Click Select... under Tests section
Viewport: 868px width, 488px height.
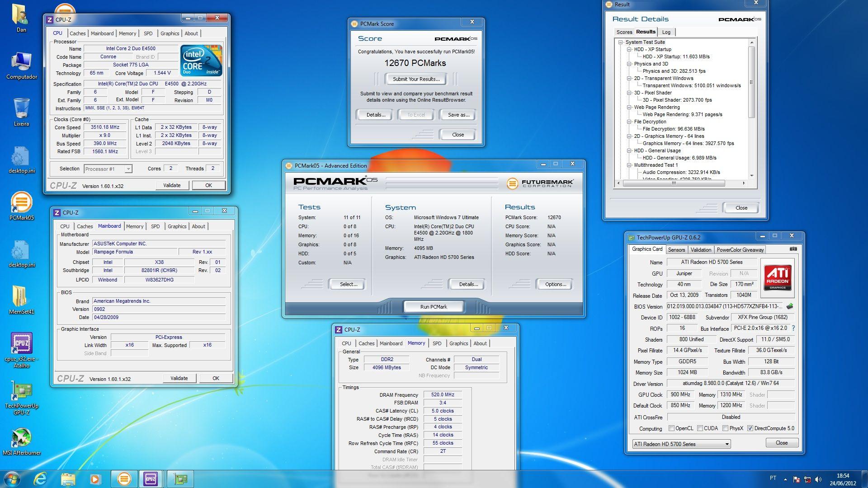pyautogui.click(x=348, y=284)
